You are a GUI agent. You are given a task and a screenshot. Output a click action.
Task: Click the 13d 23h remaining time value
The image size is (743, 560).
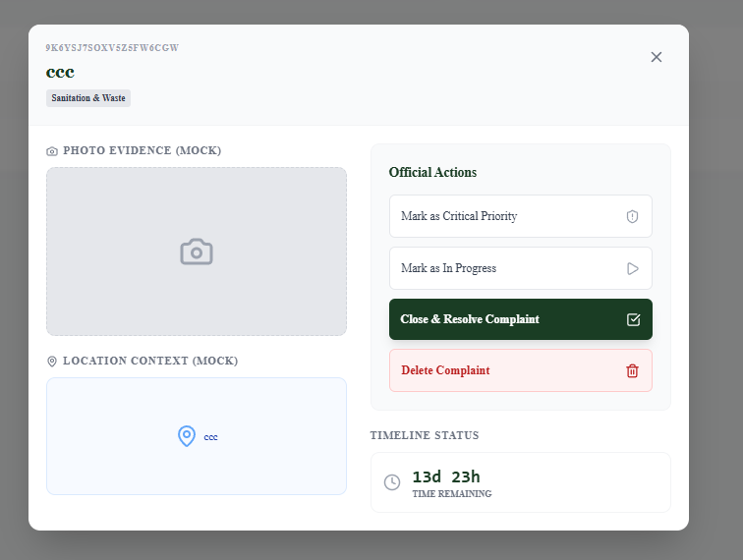click(445, 476)
